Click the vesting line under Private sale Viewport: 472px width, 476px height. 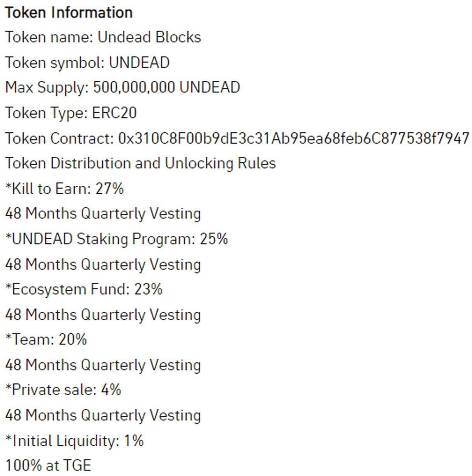pos(103,415)
